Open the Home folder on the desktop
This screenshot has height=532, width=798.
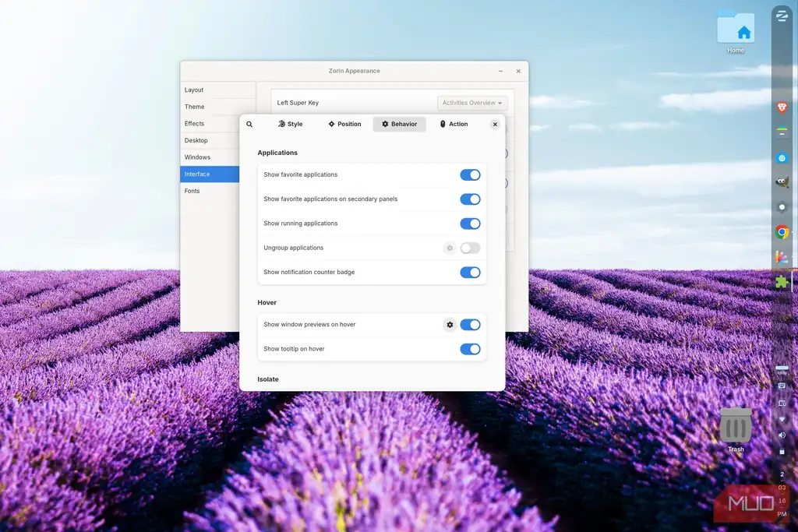point(736,31)
